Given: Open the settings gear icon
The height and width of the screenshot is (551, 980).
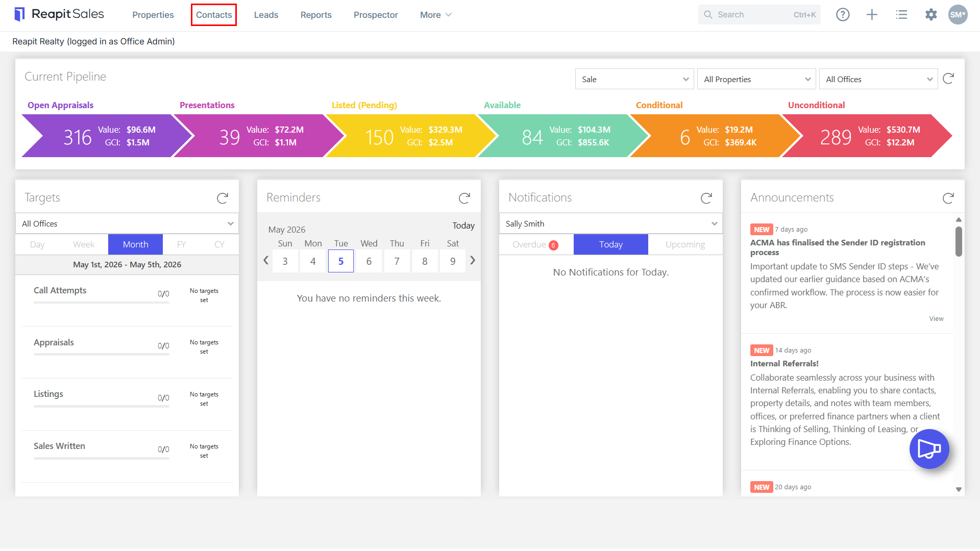Looking at the screenshot, I should (931, 15).
